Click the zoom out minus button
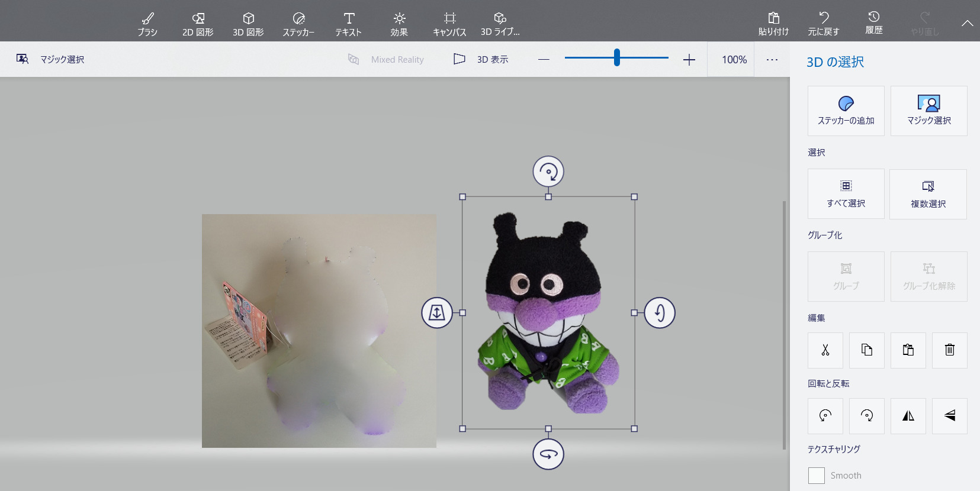This screenshot has width=980, height=491. (544, 59)
